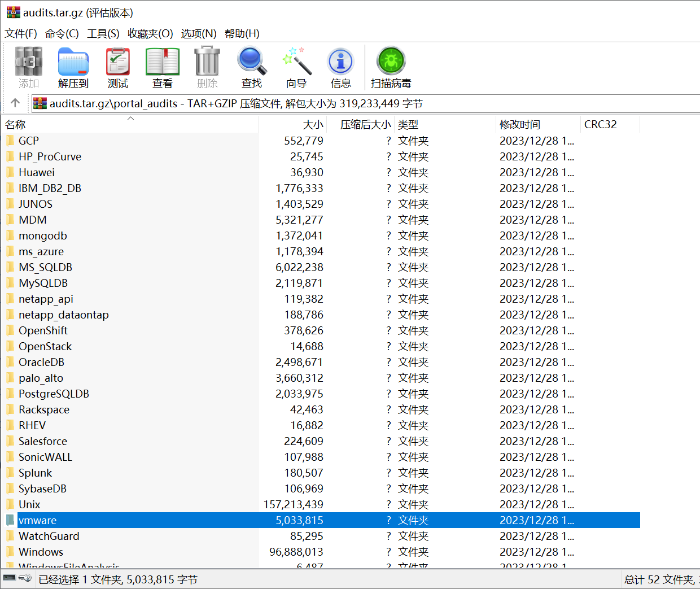Select the MySQLDB folder name
The width and height of the screenshot is (700, 589).
point(43,283)
